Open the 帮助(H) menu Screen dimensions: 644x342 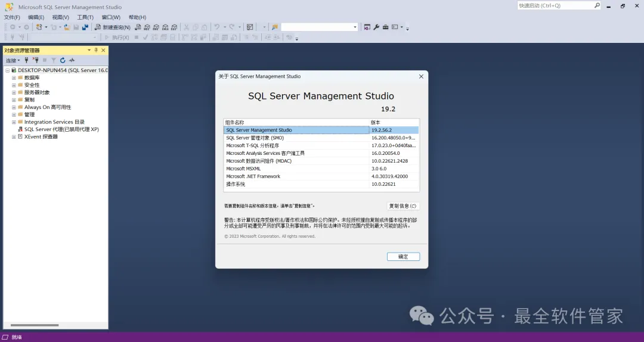(x=137, y=17)
